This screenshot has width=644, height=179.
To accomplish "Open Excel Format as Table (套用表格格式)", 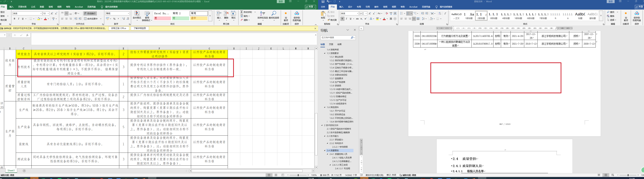I will tap(147, 16).
